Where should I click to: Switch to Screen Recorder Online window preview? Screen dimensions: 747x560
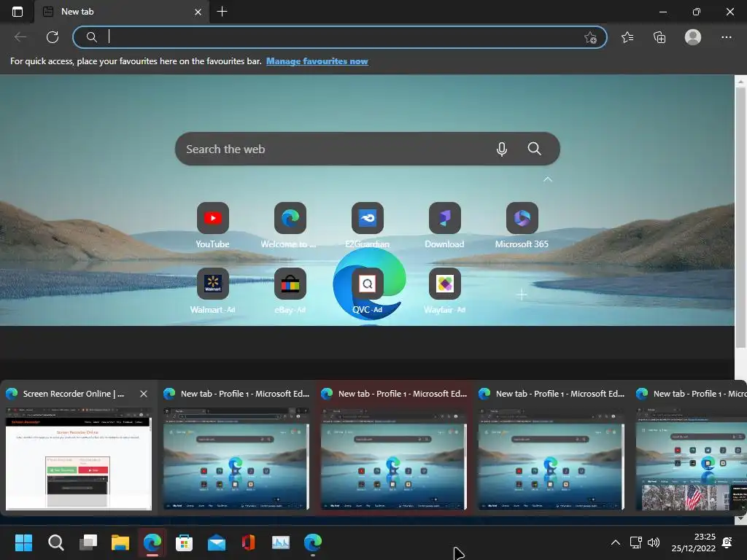point(79,448)
